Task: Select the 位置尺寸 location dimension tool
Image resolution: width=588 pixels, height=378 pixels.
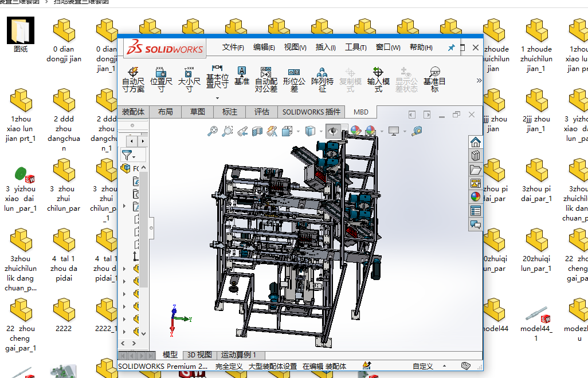Action: click(x=161, y=79)
